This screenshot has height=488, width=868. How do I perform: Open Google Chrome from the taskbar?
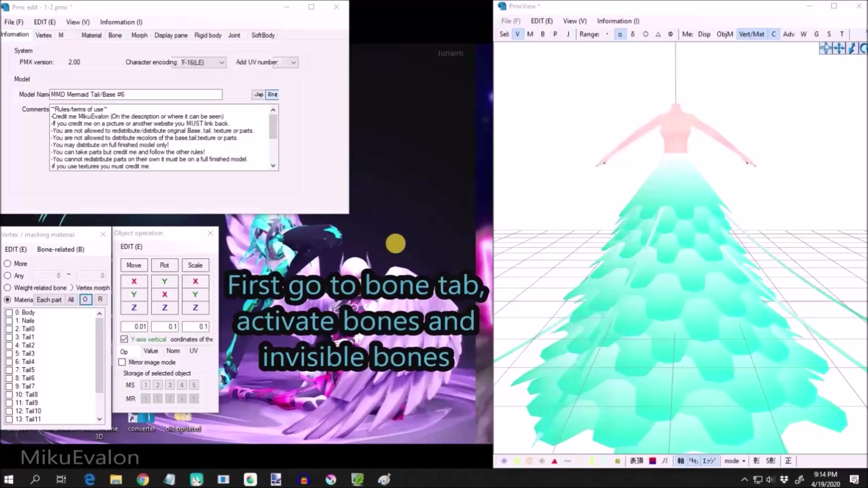143,479
